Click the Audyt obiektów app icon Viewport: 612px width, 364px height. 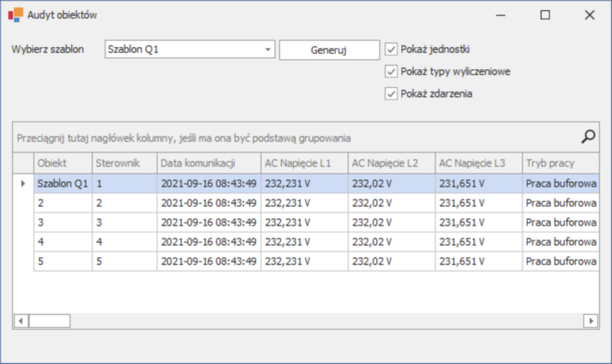(16, 15)
